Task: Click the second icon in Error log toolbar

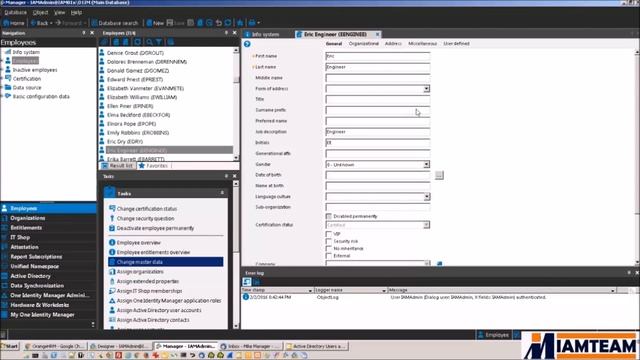Action: [256, 282]
